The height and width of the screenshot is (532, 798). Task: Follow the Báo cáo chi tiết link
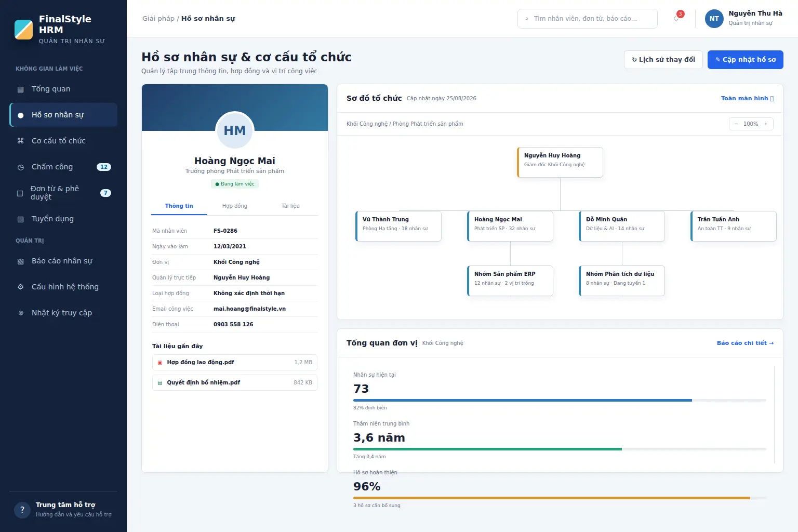point(745,343)
